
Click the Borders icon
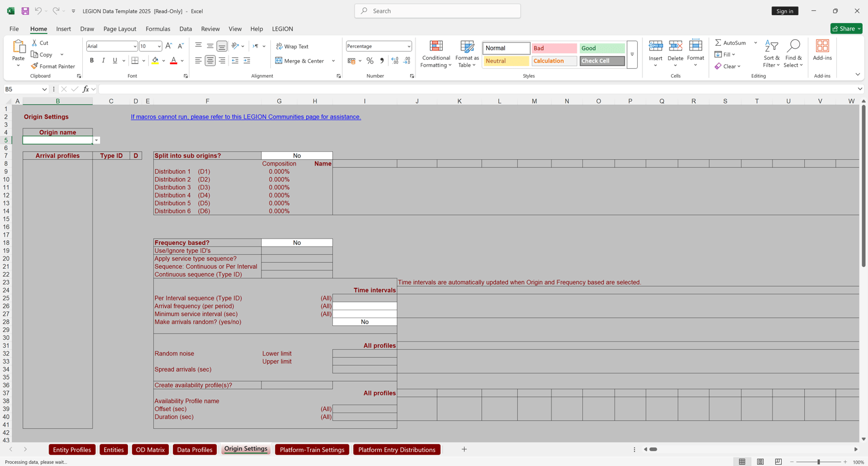[x=135, y=61]
